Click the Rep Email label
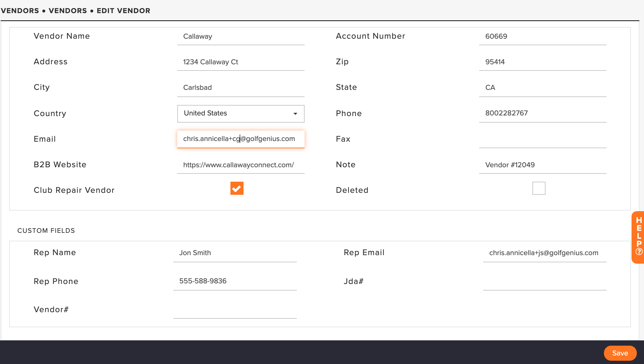 click(364, 253)
